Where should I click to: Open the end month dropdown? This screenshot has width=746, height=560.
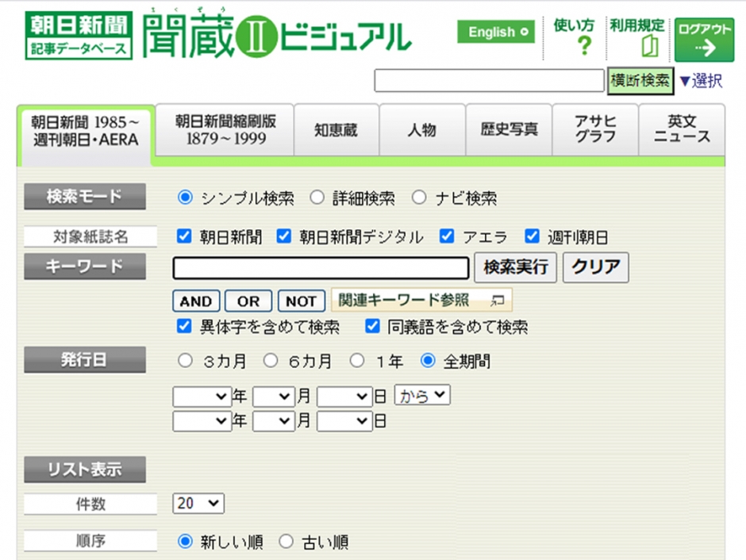[x=274, y=421]
